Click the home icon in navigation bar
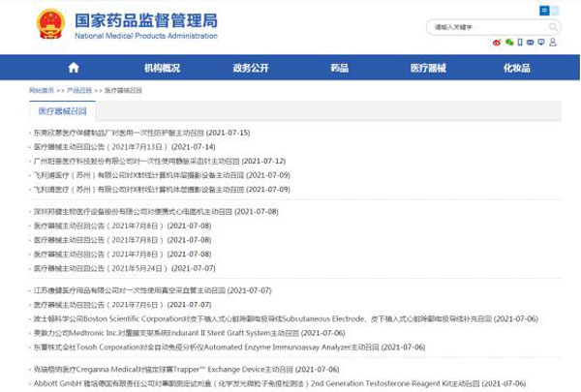This screenshot has height=392, width=581. tap(73, 68)
